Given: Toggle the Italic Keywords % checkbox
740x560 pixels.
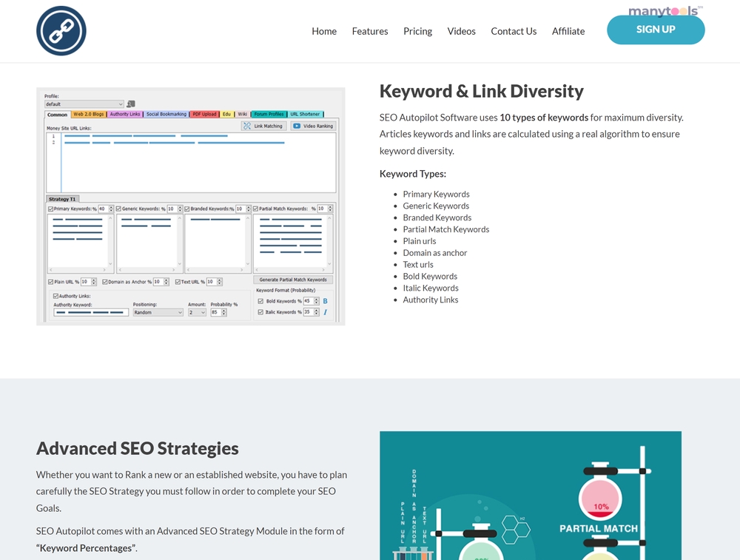Looking at the screenshot, I should point(260,312).
